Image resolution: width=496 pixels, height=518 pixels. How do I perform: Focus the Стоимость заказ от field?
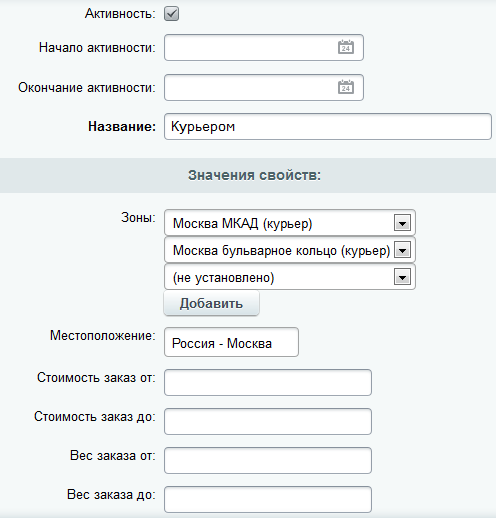pyautogui.click(x=268, y=382)
